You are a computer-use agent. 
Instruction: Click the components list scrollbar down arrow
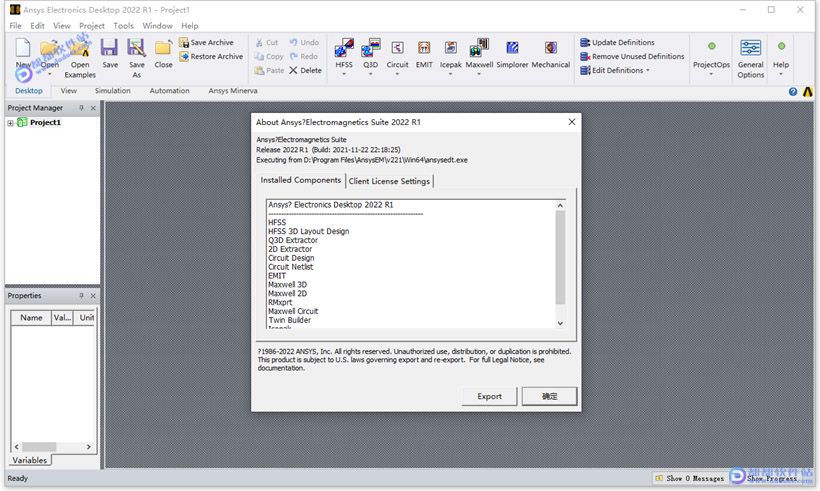560,323
